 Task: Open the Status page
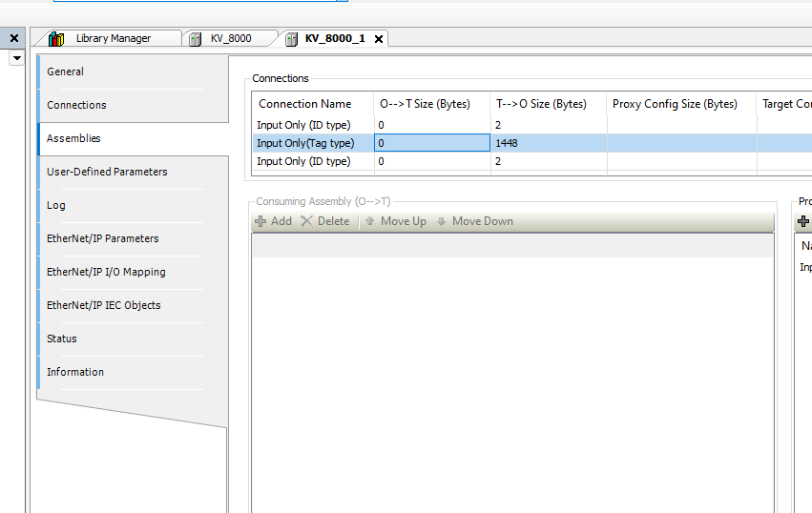[x=62, y=339]
